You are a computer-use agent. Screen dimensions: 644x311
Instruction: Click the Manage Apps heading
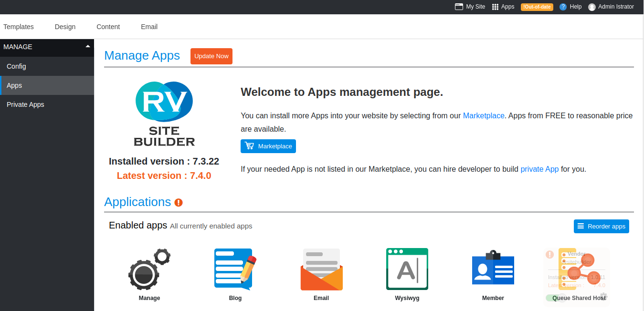coord(142,56)
